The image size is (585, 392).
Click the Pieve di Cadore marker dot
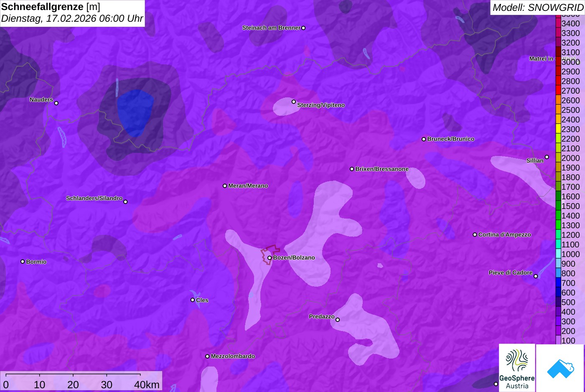click(x=536, y=276)
